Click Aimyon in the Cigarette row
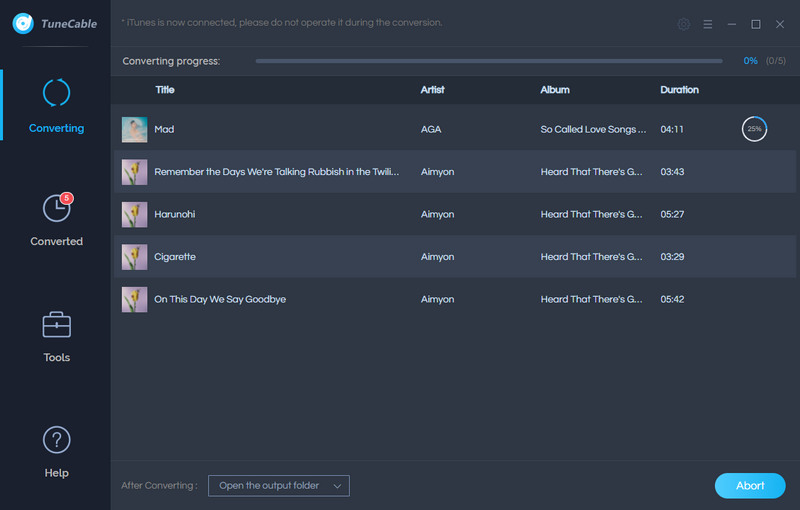The image size is (800, 510). [x=437, y=257]
